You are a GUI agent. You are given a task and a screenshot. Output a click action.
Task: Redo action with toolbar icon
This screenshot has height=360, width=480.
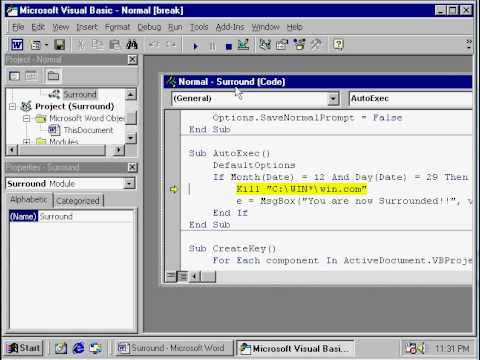171,44
